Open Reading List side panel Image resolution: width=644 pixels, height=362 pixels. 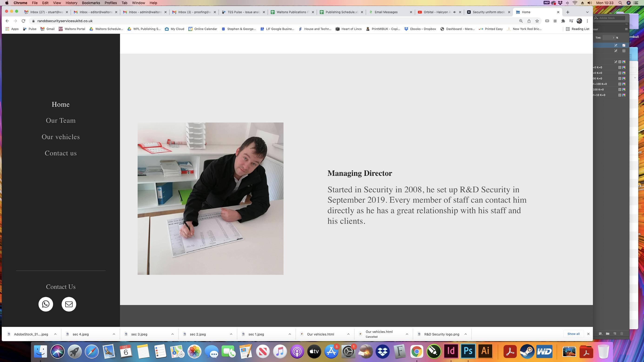(x=578, y=29)
